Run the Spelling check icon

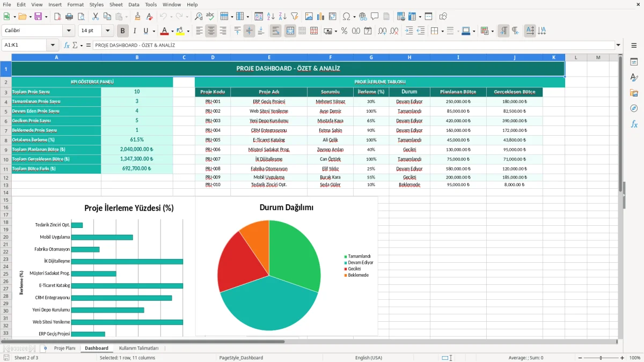point(210,17)
